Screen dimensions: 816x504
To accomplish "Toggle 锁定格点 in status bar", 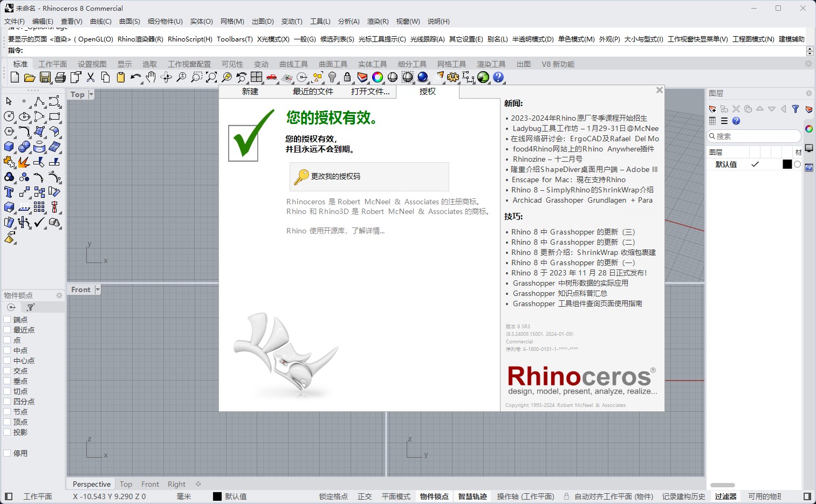I will click(333, 496).
